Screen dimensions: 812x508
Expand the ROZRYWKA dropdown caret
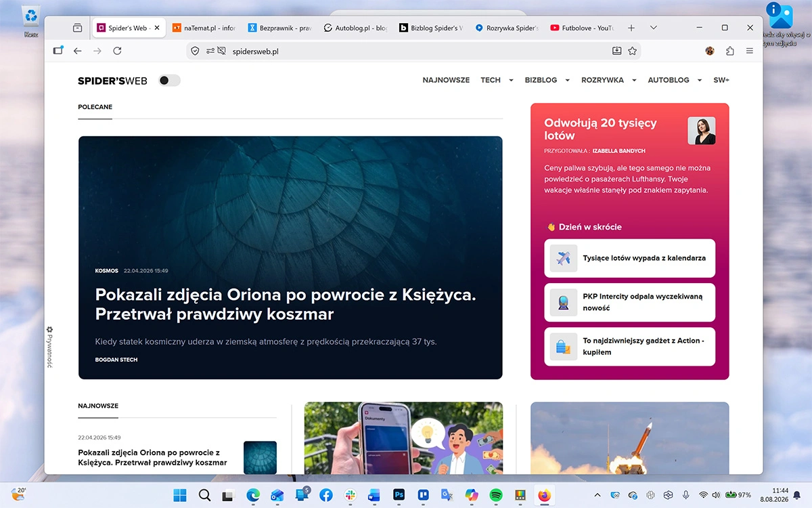tap(634, 81)
